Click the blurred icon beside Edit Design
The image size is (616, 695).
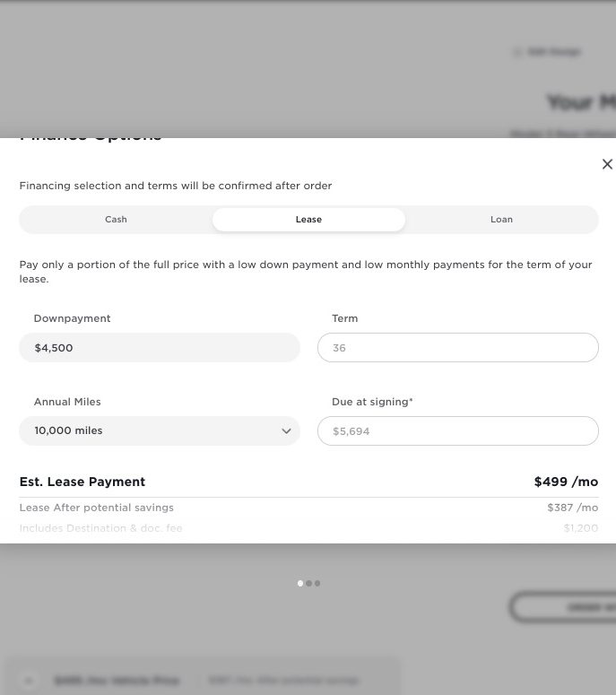click(517, 52)
